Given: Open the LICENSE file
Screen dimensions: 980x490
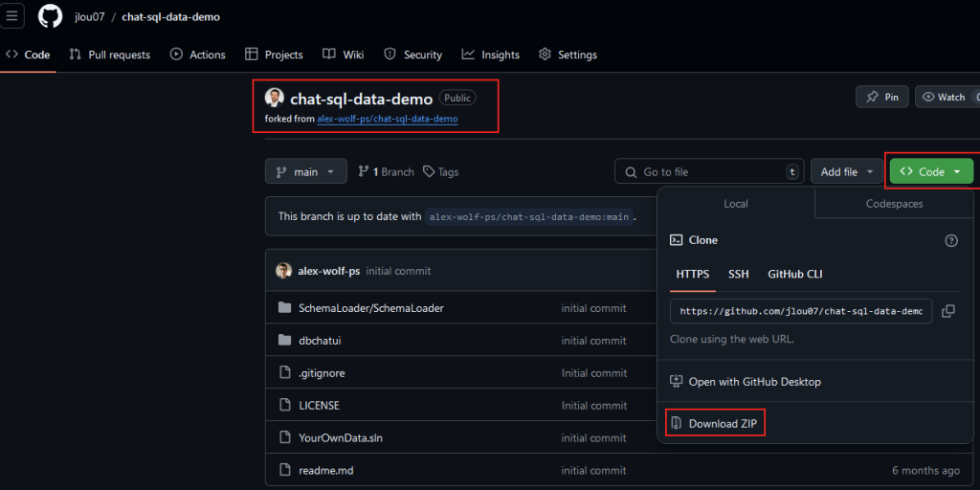Looking at the screenshot, I should click(x=319, y=406).
